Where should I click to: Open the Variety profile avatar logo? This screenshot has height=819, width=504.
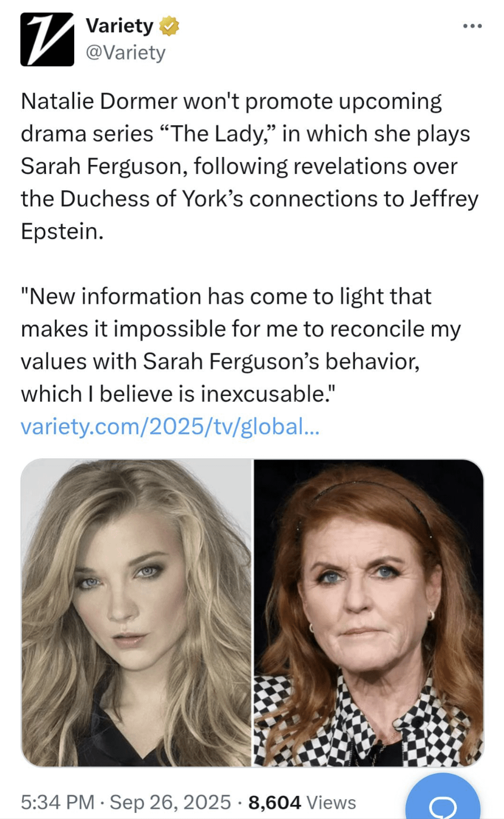(x=47, y=39)
